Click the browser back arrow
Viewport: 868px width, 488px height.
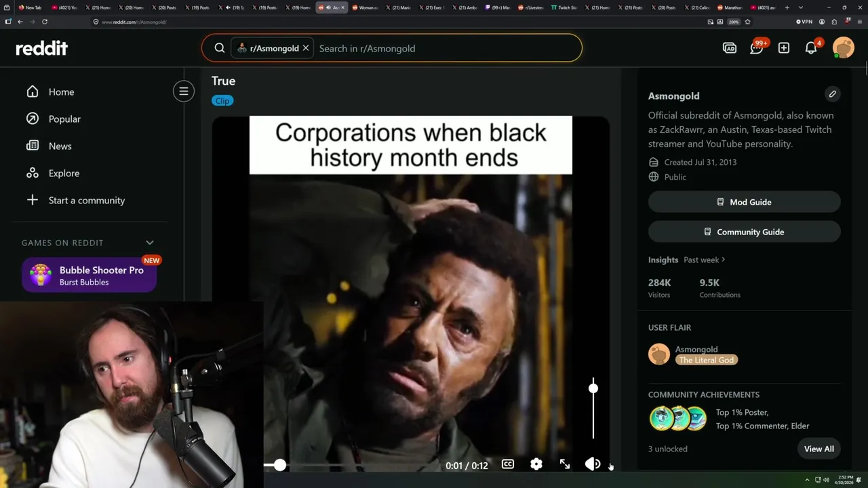tap(20, 22)
